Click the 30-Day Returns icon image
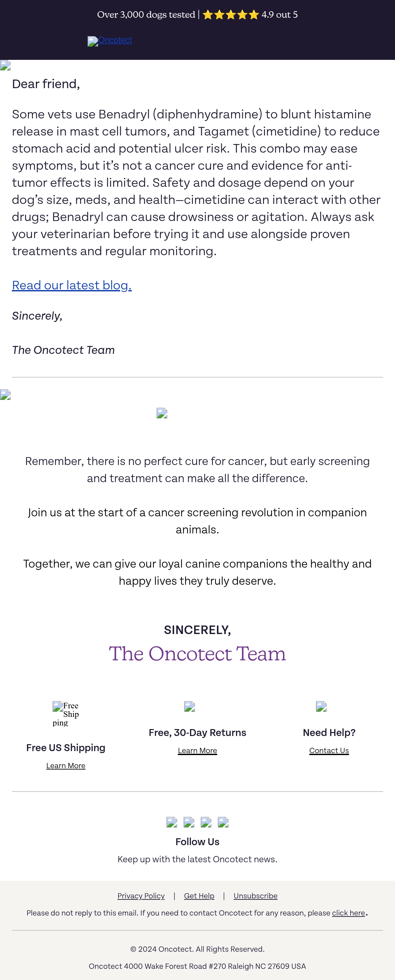The height and width of the screenshot is (980, 395). 189,706
